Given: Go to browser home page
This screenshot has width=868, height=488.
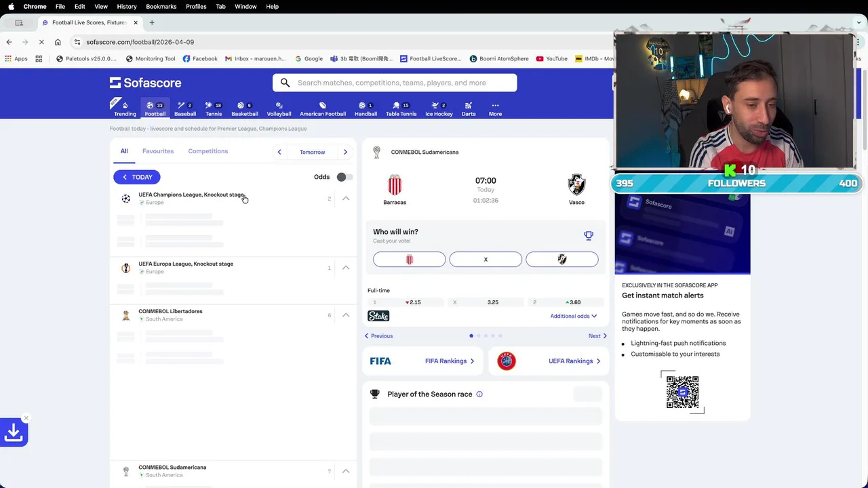Looking at the screenshot, I should [58, 42].
